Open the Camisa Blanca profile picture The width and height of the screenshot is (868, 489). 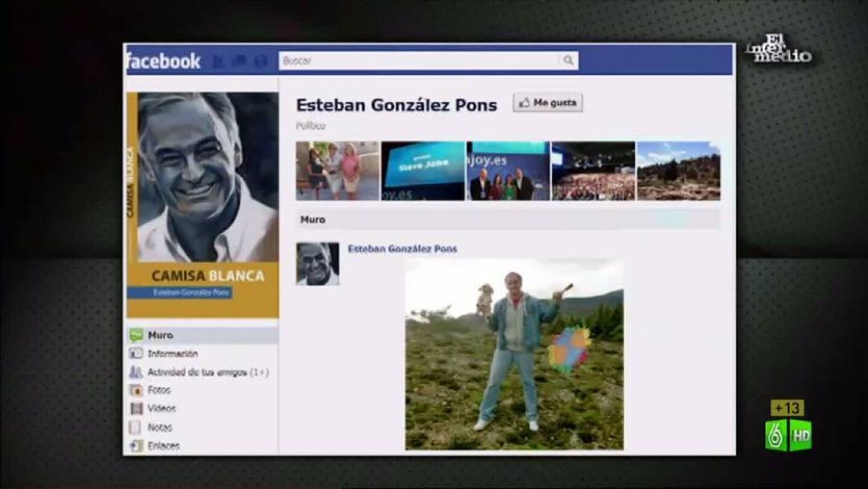point(203,205)
